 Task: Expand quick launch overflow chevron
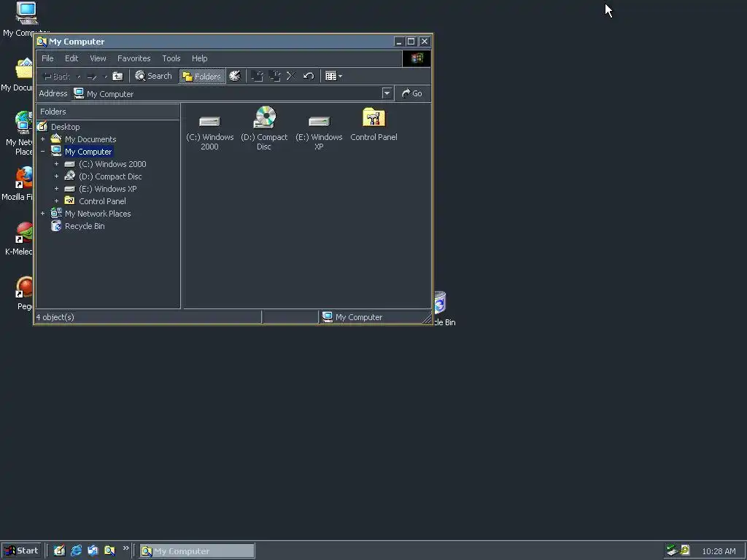125,548
